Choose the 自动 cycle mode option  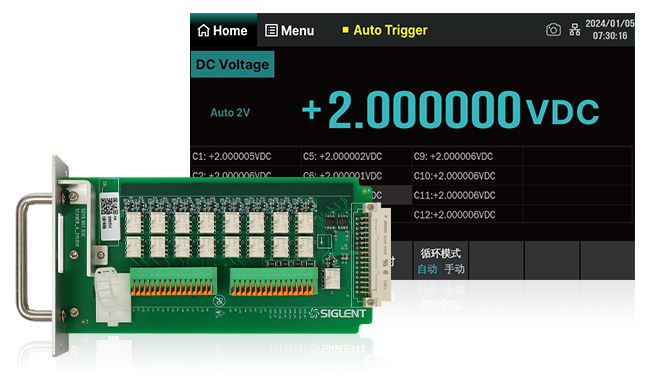coord(427,269)
